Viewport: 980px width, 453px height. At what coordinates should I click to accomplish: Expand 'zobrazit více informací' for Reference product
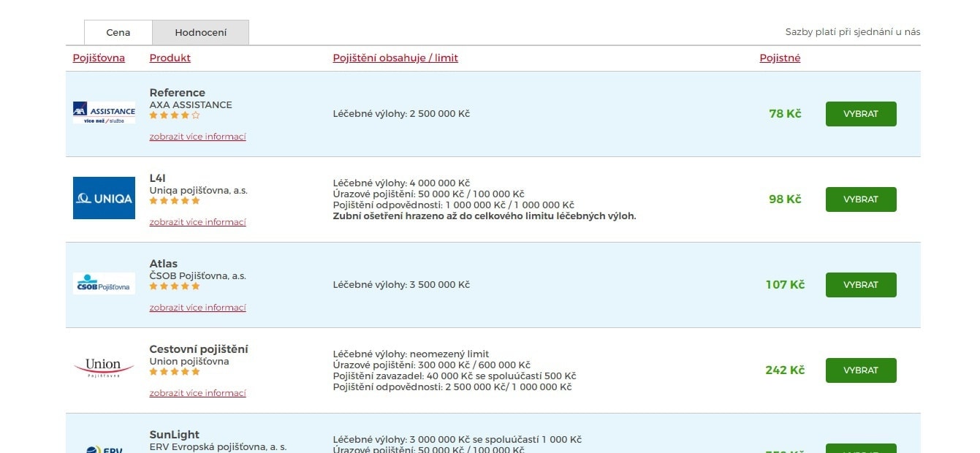197,137
